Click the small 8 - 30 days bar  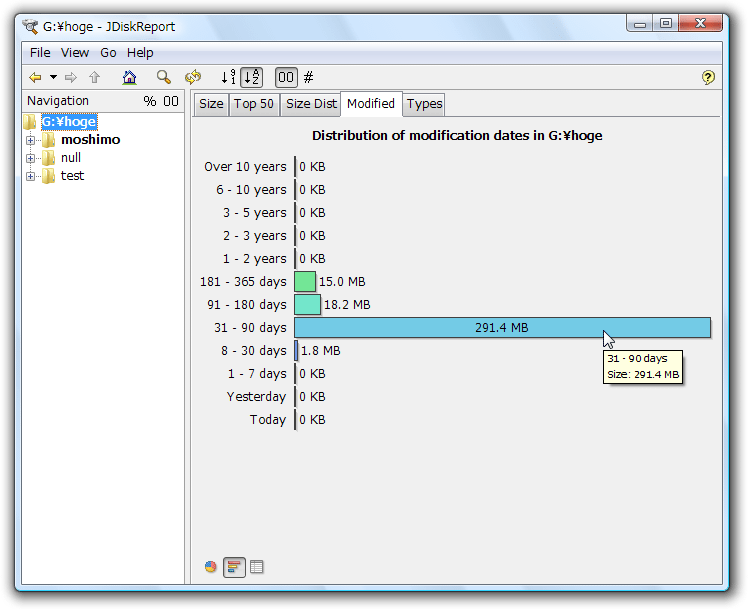(296, 350)
